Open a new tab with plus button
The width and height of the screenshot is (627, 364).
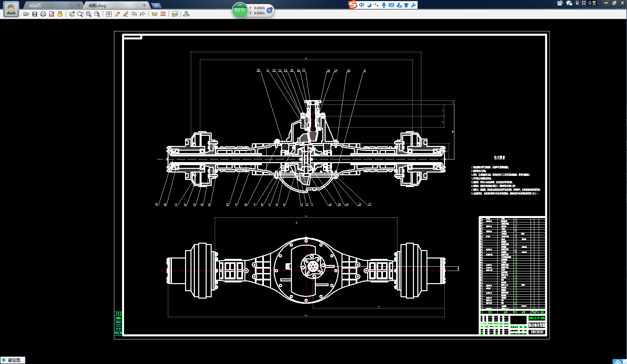156,5
